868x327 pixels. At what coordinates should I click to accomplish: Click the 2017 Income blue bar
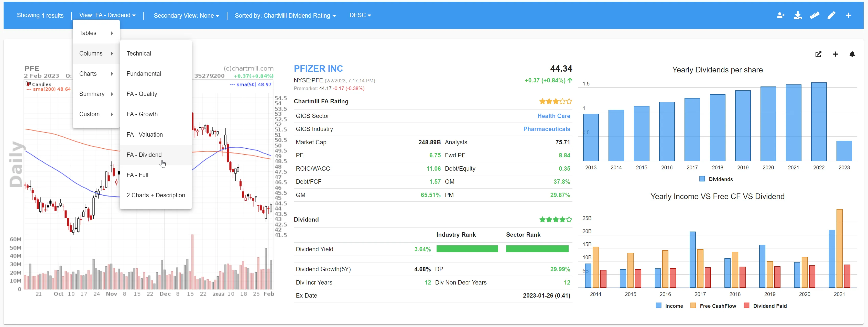click(692, 260)
